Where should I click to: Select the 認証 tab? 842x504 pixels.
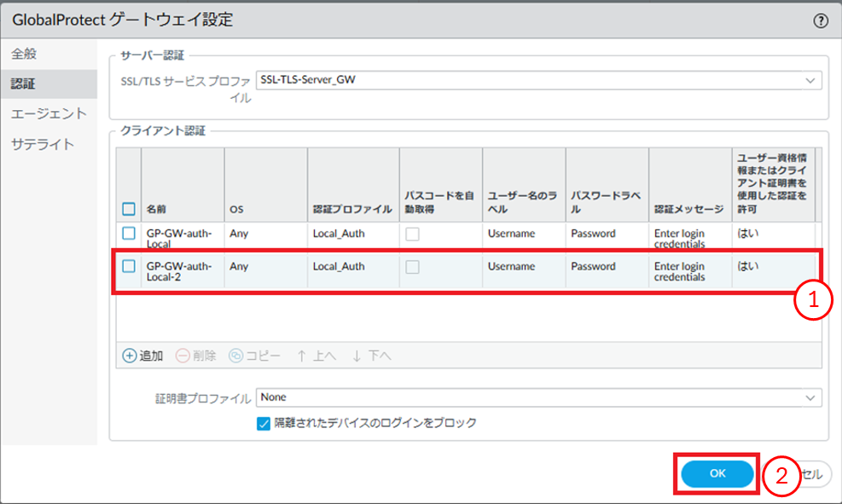[24, 84]
